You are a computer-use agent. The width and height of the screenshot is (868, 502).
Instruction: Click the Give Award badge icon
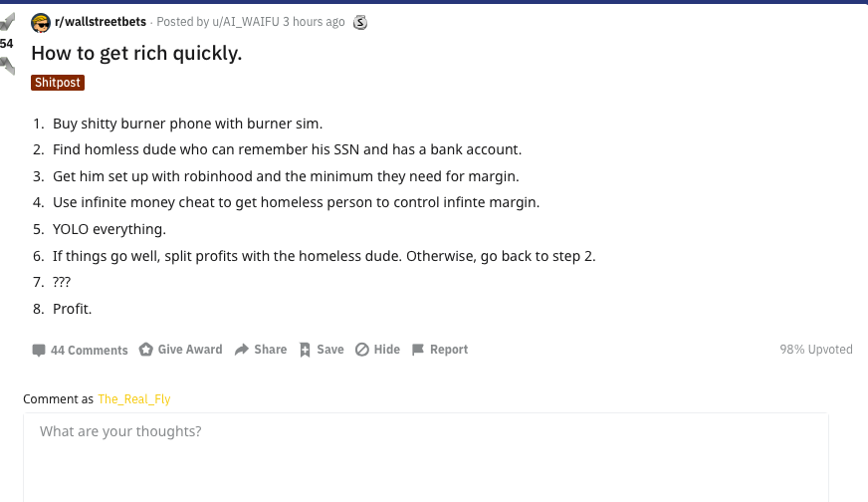pos(145,350)
